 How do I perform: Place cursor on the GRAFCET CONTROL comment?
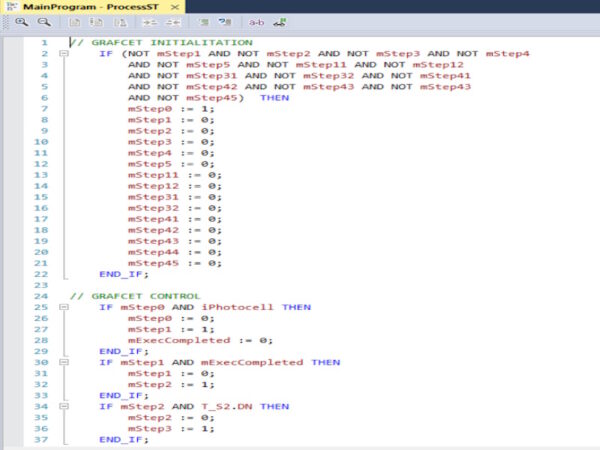(135, 296)
